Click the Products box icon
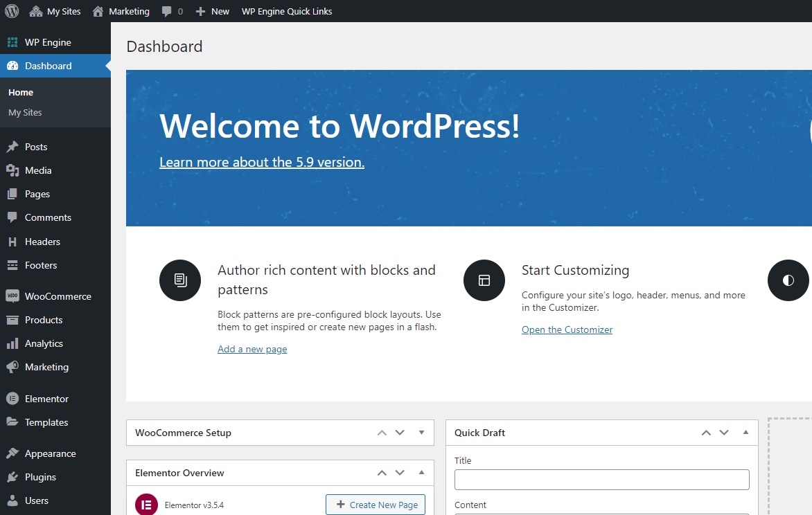 click(12, 320)
